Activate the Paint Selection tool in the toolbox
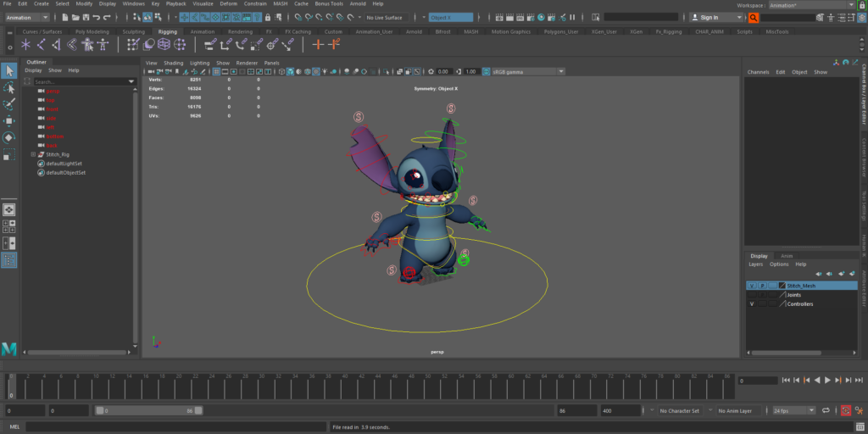 pyautogui.click(x=9, y=104)
